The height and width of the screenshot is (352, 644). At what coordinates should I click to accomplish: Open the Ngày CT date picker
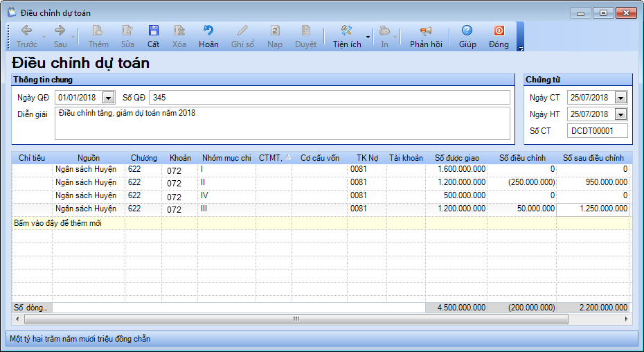[620, 98]
